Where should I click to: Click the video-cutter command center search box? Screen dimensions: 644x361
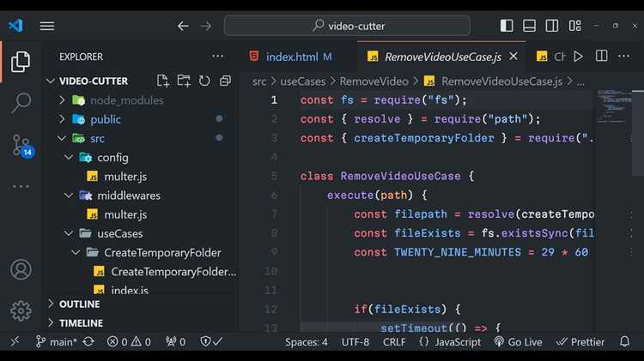tap(347, 26)
